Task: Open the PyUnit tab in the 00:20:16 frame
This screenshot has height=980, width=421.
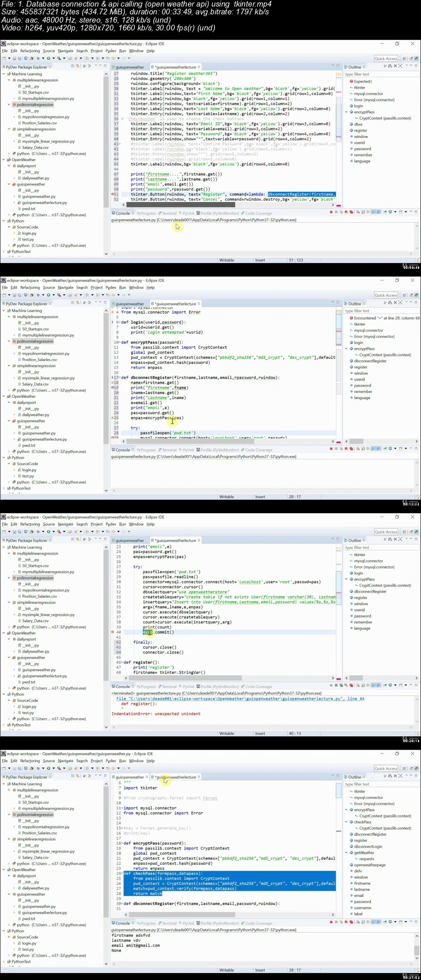Action: (x=186, y=687)
